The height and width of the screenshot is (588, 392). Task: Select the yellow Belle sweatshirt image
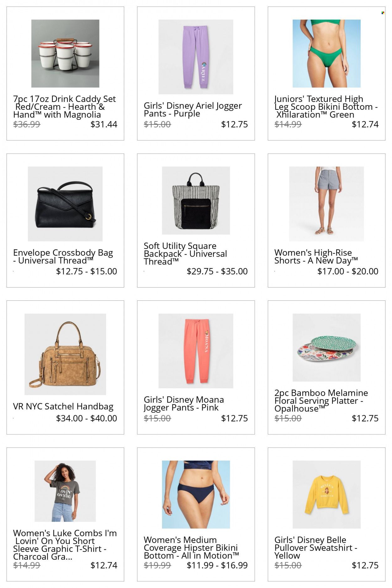click(326, 494)
